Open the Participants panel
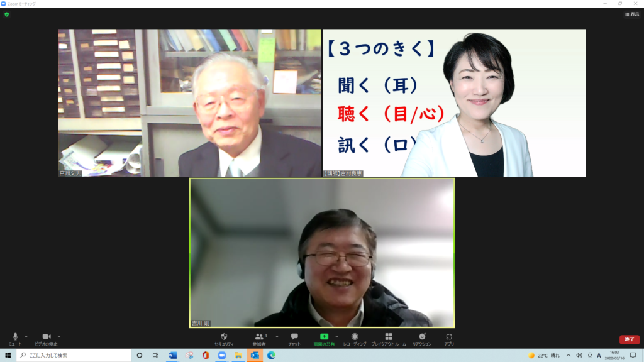644x362 pixels. pyautogui.click(x=259, y=337)
